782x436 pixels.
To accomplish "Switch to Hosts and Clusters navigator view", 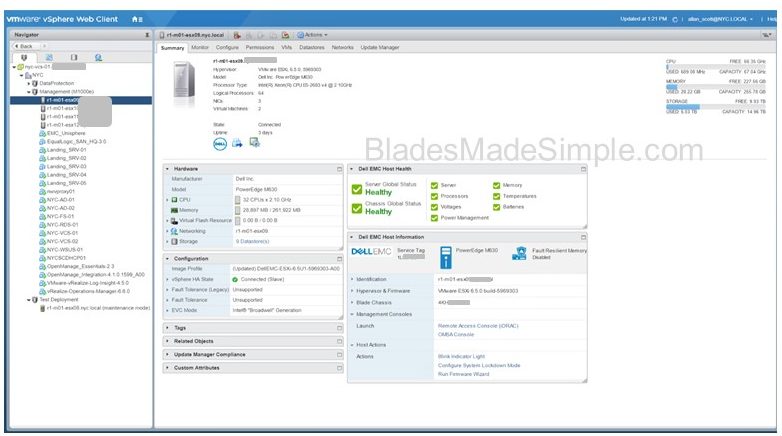I will click(24, 57).
